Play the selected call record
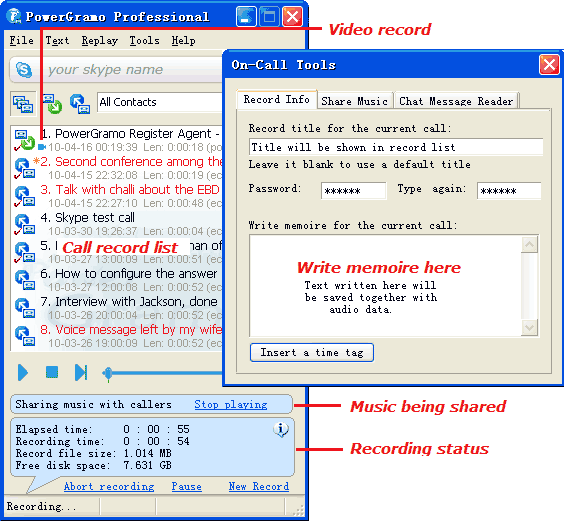 (23, 372)
